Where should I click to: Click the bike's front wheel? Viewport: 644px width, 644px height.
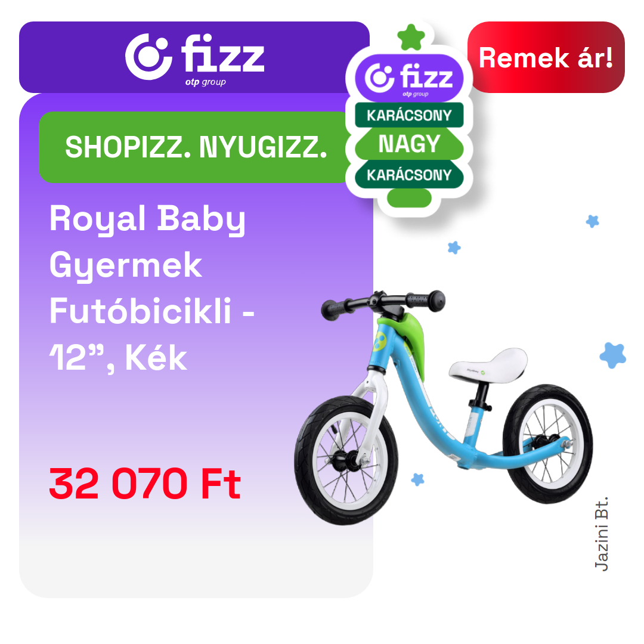coord(346,460)
